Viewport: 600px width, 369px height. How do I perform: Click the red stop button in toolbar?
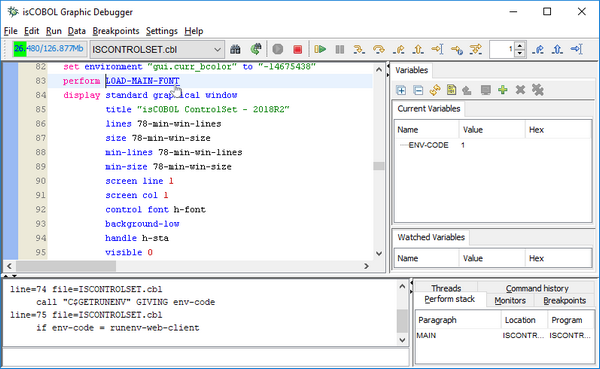tap(297, 49)
